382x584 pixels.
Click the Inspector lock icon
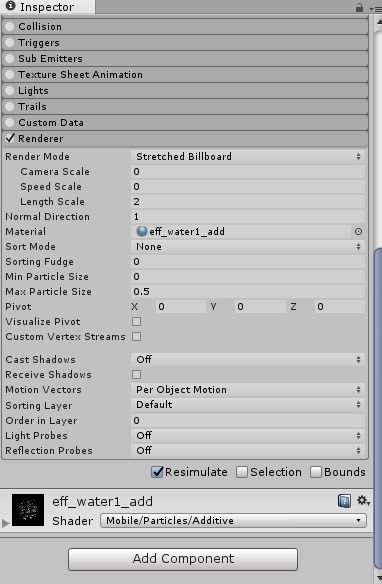pos(359,7)
